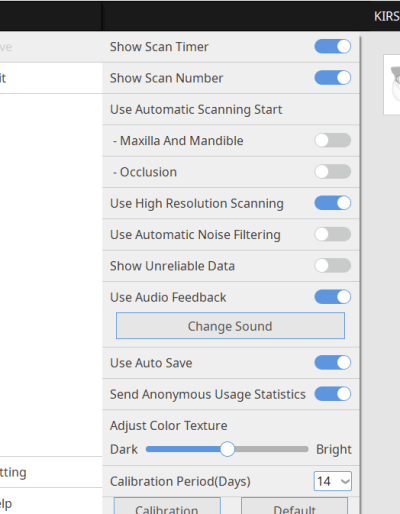Image resolution: width=400 pixels, height=514 pixels.
Task: Click the Calibration button
Action: tap(167, 506)
